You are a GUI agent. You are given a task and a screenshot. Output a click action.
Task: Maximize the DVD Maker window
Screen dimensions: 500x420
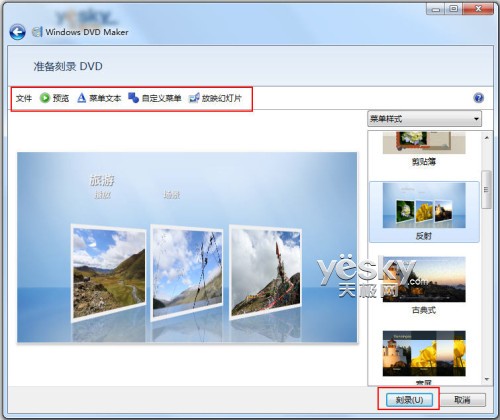coord(454,9)
